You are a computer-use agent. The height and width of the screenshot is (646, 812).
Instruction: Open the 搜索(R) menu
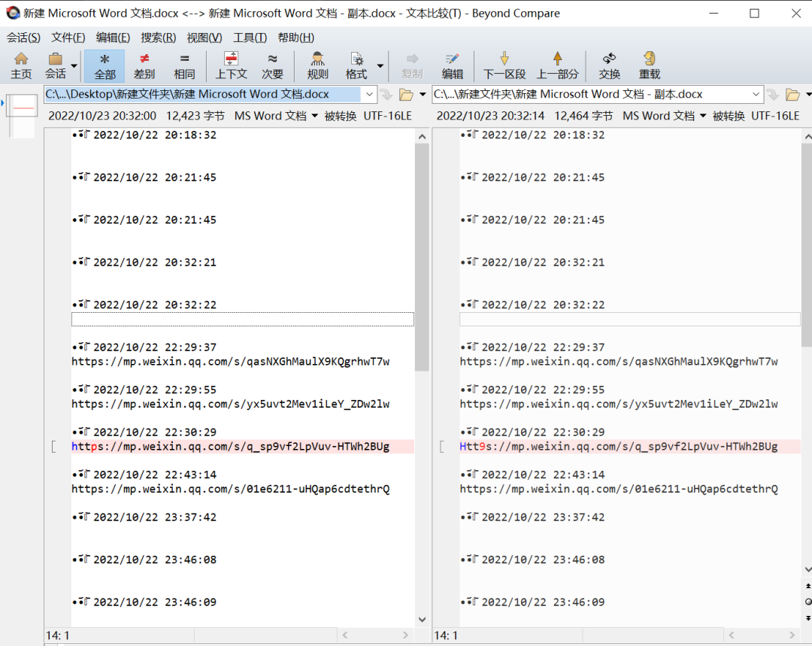(x=159, y=38)
